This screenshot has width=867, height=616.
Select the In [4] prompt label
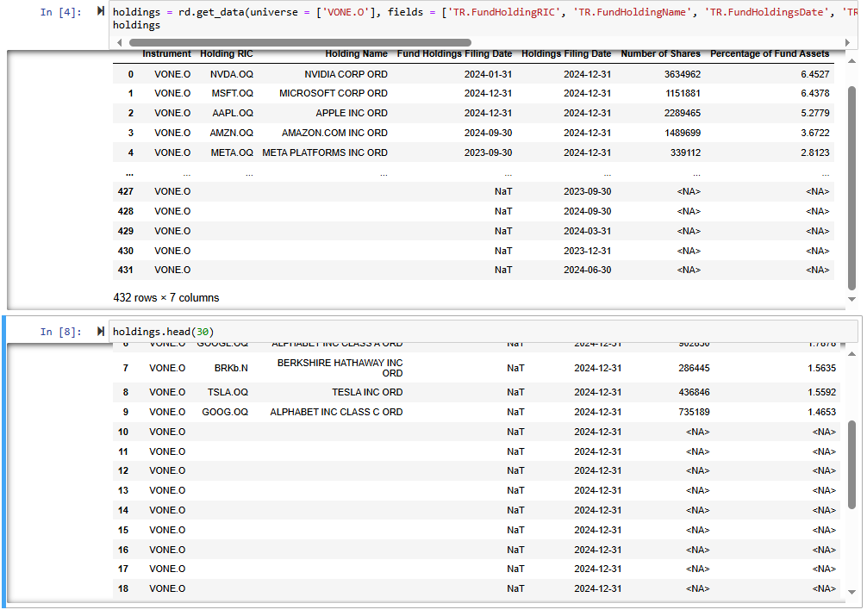(x=61, y=11)
